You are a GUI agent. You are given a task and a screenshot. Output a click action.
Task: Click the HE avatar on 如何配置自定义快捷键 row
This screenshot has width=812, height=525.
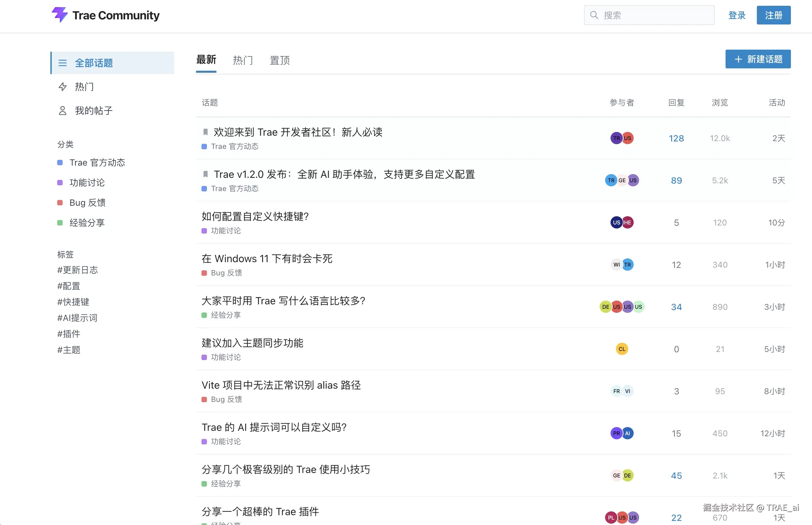tap(628, 222)
